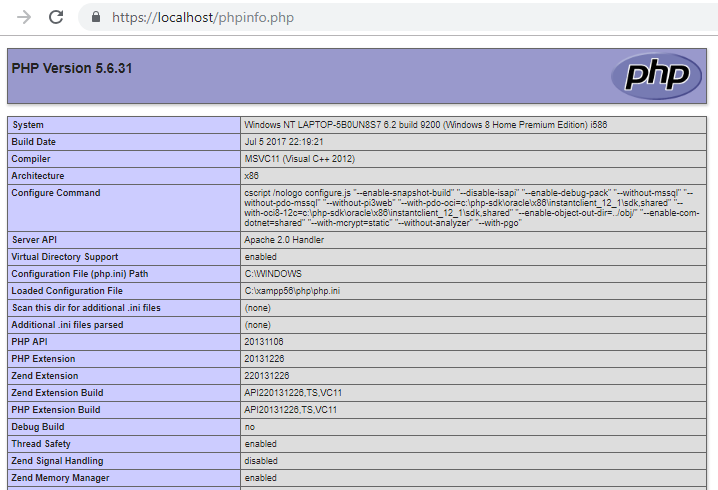Click the loaded php.ini file path
This screenshot has height=490, width=718.
(292, 291)
